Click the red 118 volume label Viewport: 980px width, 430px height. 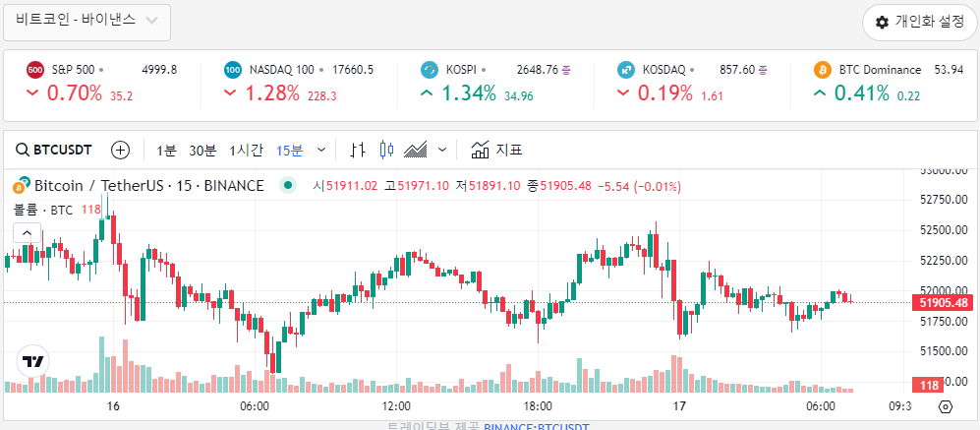(x=928, y=386)
